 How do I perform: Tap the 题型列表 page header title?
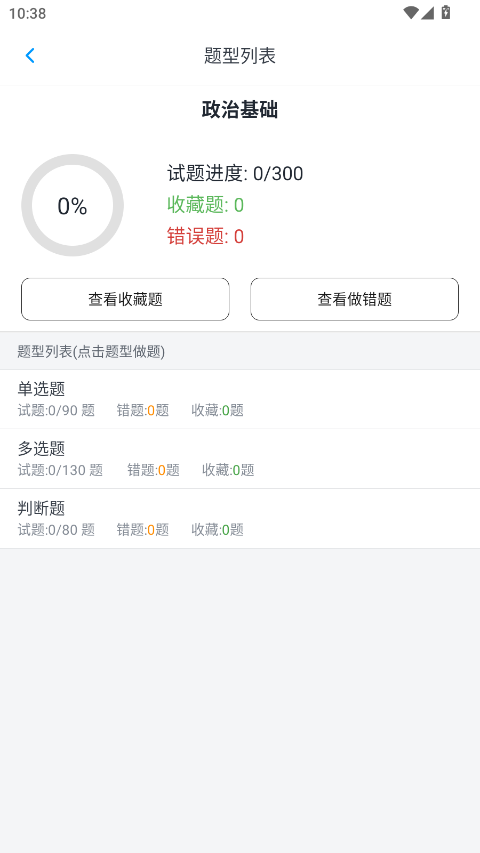coord(240,55)
